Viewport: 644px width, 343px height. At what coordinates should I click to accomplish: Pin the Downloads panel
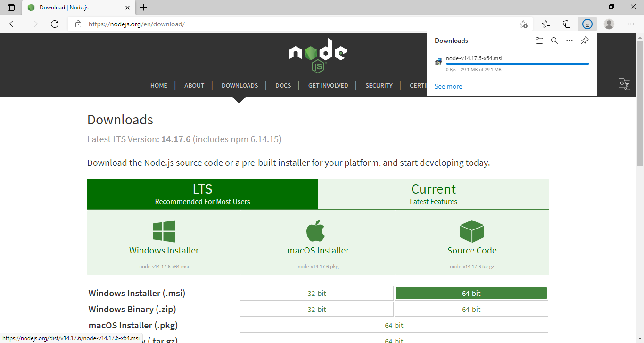coord(585,41)
